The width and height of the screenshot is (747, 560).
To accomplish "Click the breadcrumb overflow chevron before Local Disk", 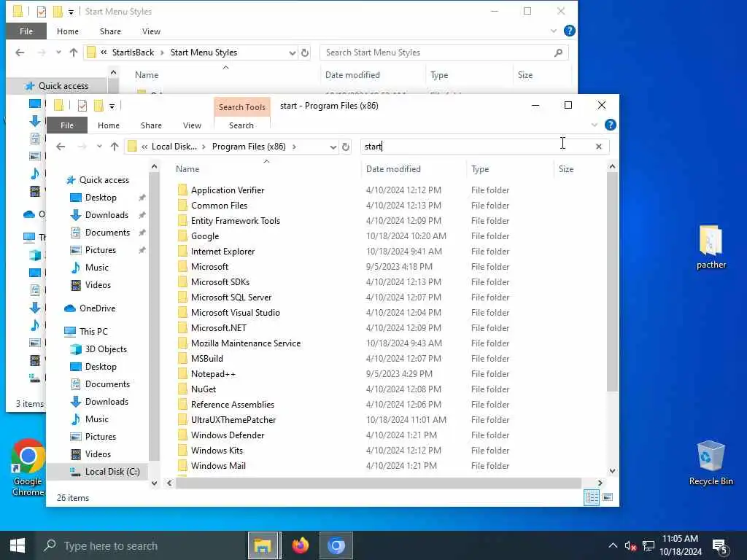I will point(144,147).
